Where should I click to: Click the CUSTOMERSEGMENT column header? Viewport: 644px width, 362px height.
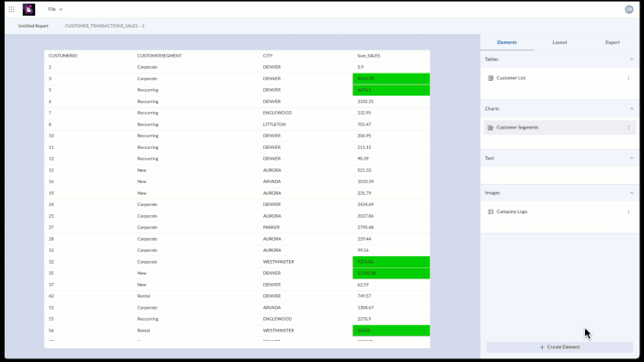coord(159,56)
